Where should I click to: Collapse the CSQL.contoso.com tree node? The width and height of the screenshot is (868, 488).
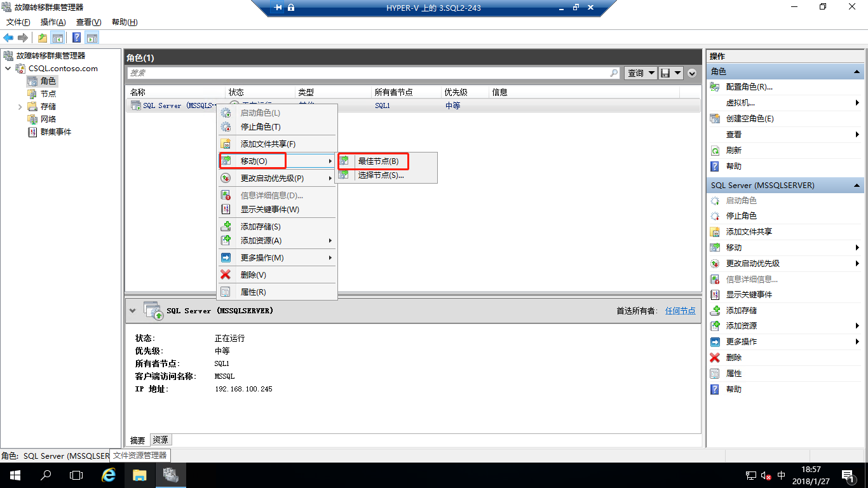coord(8,68)
